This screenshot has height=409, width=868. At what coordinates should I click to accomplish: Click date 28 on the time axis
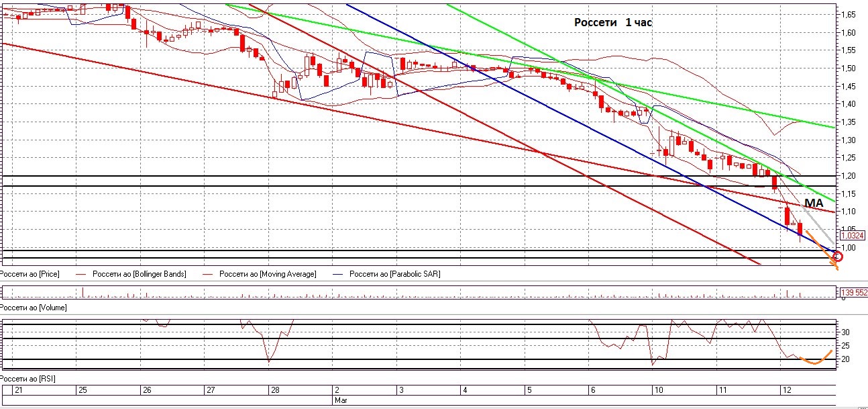274,390
